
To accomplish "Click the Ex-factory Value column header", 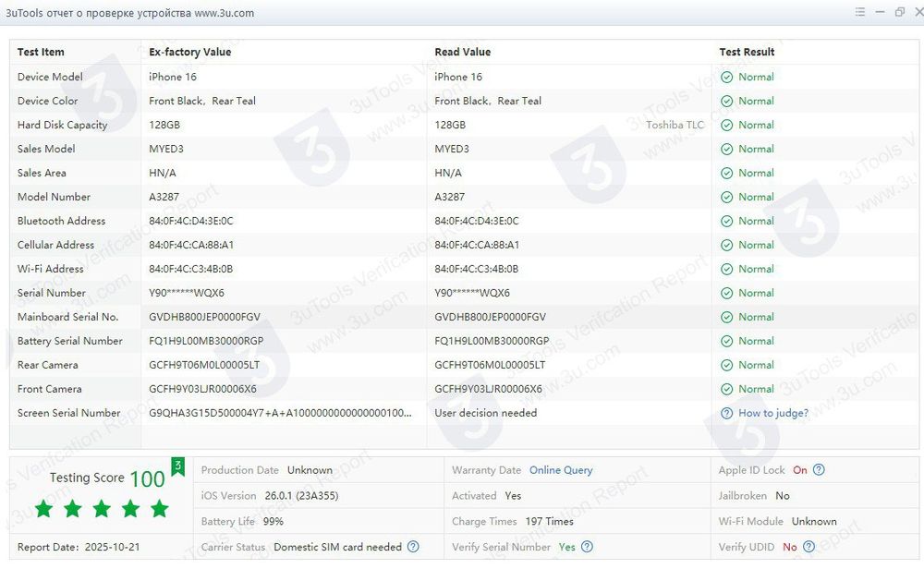I will (x=189, y=52).
